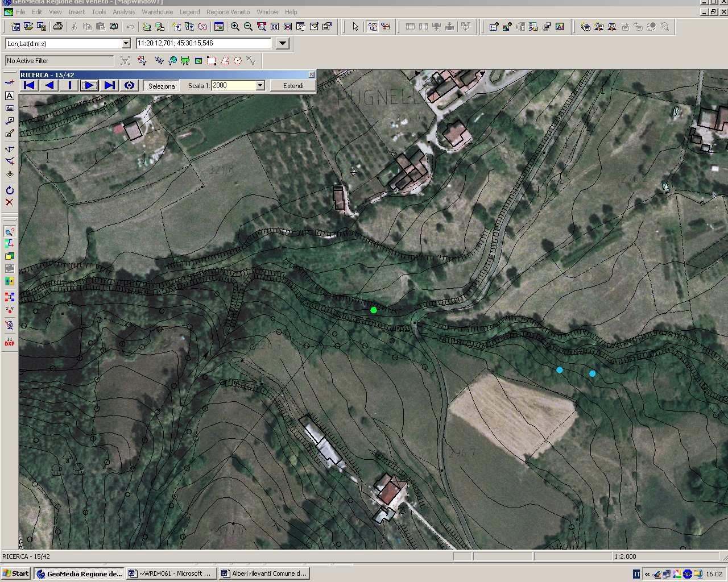Click the No Active Filter field

[x=60, y=61]
